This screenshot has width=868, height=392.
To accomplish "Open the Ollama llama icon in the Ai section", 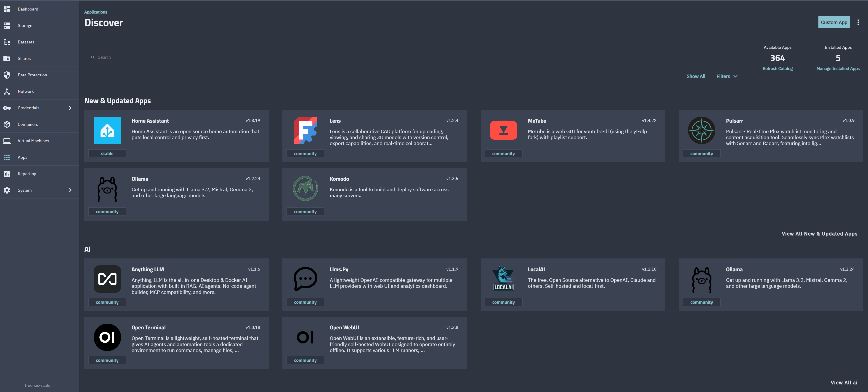I will 701,280.
